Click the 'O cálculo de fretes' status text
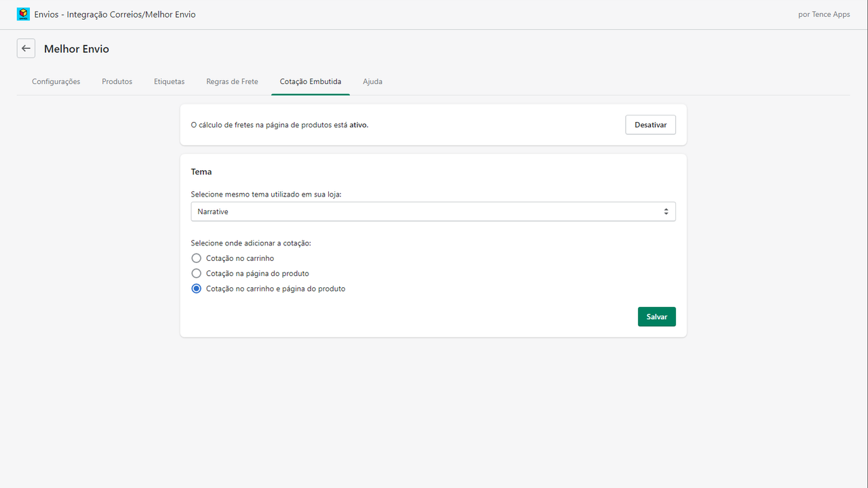 click(x=279, y=125)
